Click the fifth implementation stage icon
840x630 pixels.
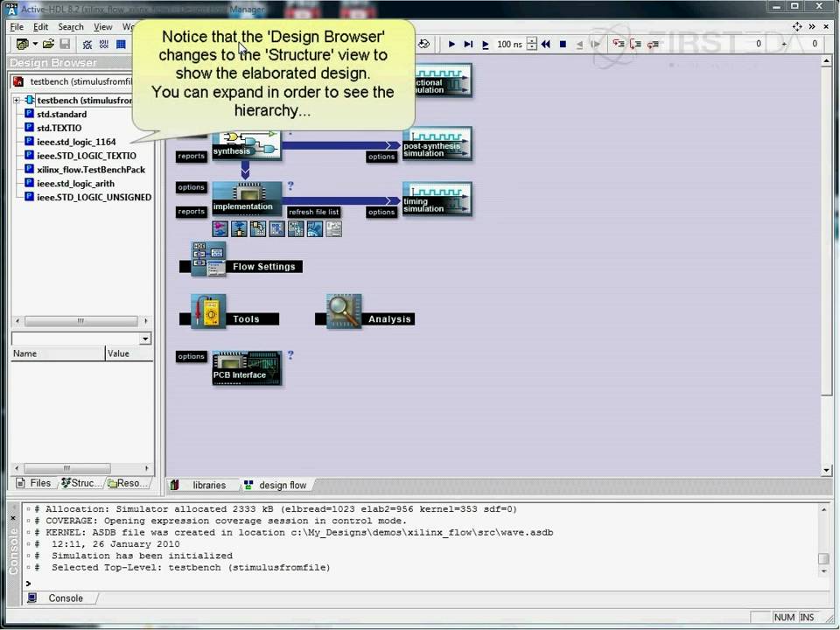tap(296, 228)
